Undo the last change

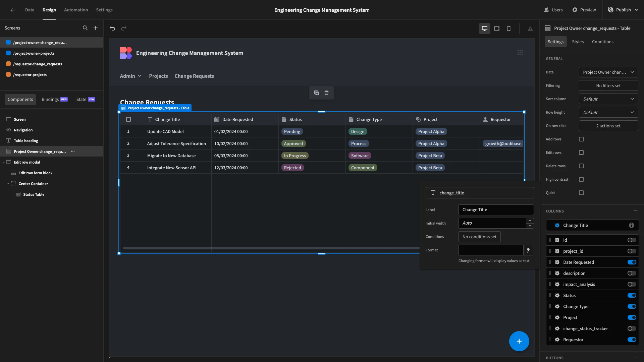112,28
